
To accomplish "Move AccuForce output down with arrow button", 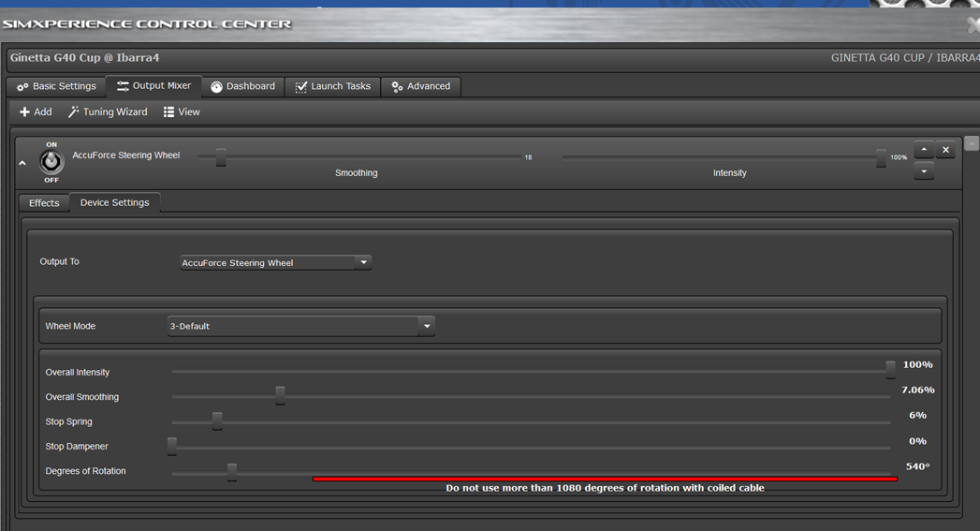I will tap(924, 171).
